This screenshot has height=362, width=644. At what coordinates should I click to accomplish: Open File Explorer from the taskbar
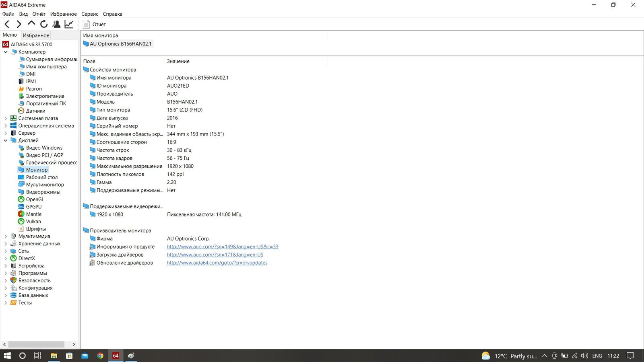(54, 356)
